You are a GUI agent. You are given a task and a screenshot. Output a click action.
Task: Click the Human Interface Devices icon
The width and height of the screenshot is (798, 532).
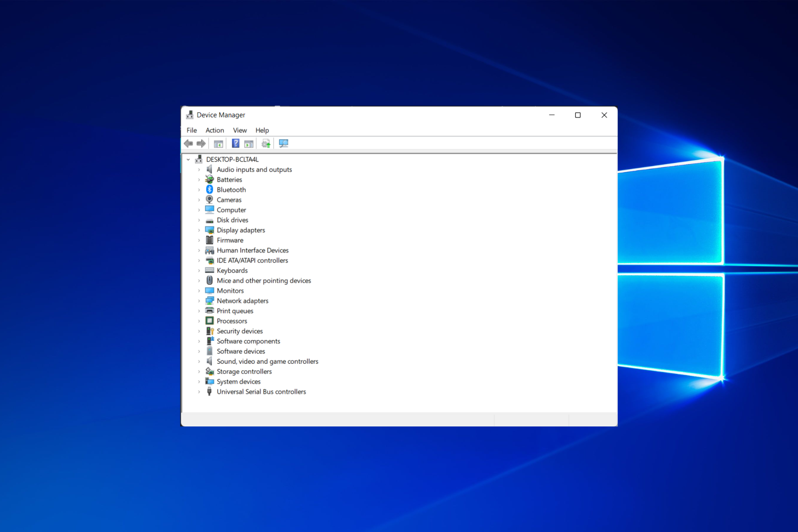[209, 250]
